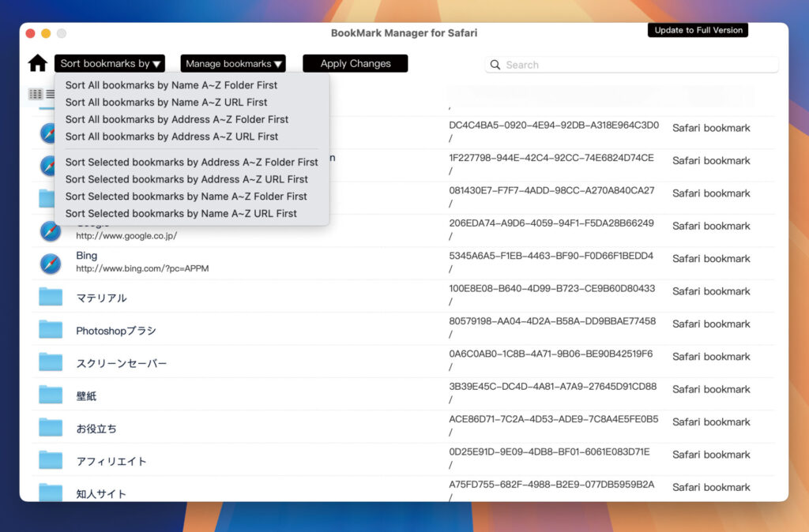This screenshot has width=809, height=532.
Task: Choose Sort All bookmarks by Name URL First
Action: [x=166, y=102]
